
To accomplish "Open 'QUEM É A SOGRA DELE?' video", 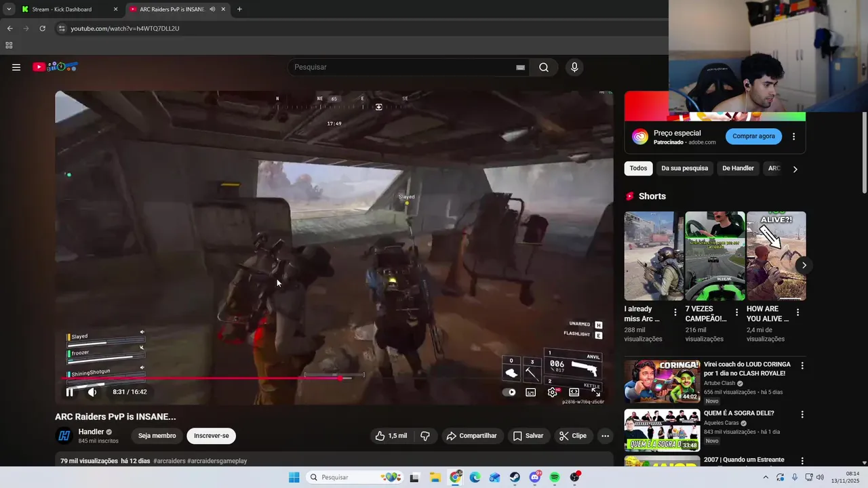I will click(662, 430).
